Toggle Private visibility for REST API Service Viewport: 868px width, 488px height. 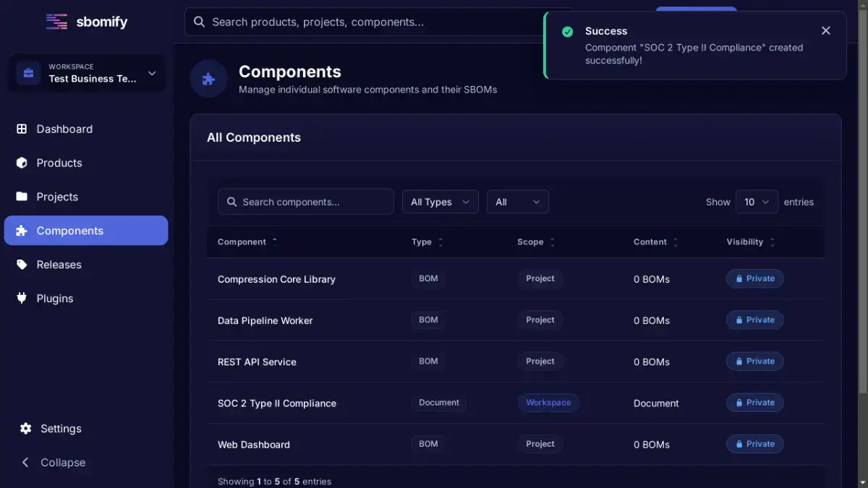tap(754, 361)
